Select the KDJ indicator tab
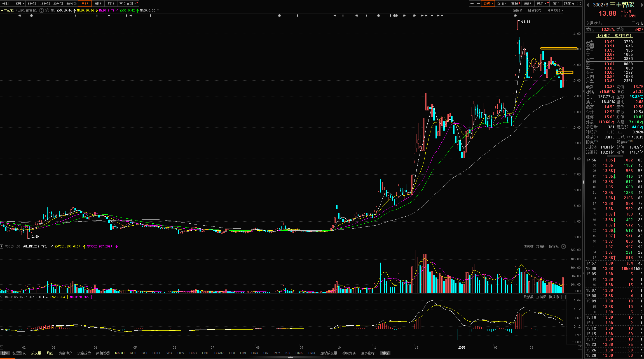The height and width of the screenshot is (359, 644). (x=133, y=353)
